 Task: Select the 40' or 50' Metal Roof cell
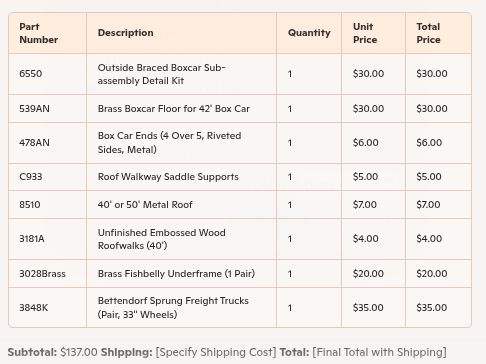[x=181, y=205]
